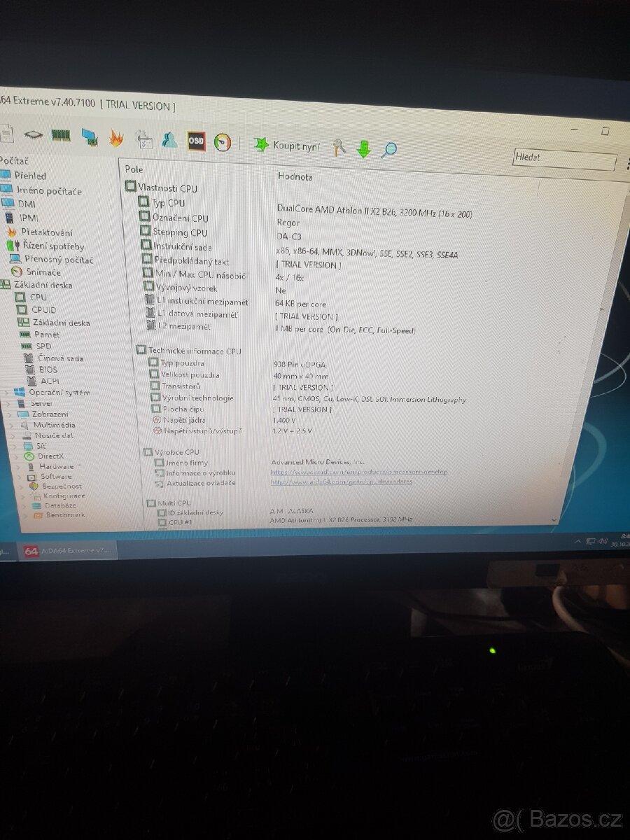630x840 pixels.
Task: Click the CPU chip toolbar icon
Action: pyautogui.click(x=34, y=133)
